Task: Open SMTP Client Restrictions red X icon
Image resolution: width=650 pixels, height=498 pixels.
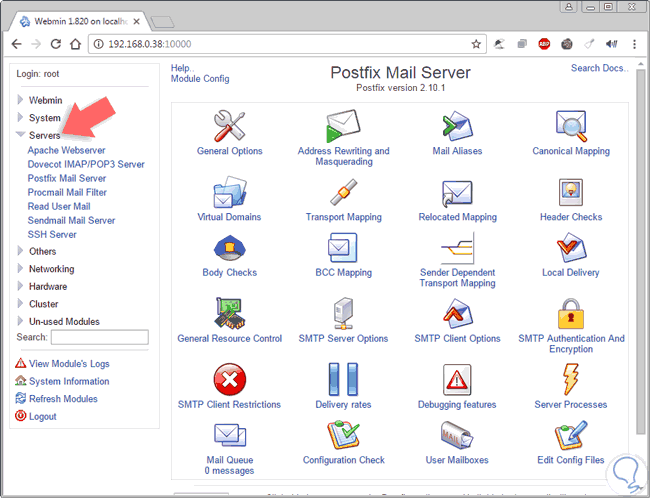Action: click(x=229, y=379)
